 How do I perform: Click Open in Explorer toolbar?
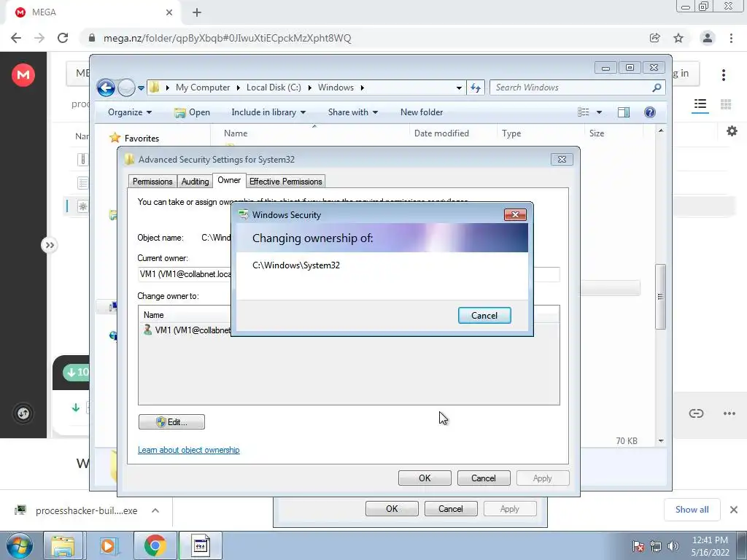[x=192, y=112]
